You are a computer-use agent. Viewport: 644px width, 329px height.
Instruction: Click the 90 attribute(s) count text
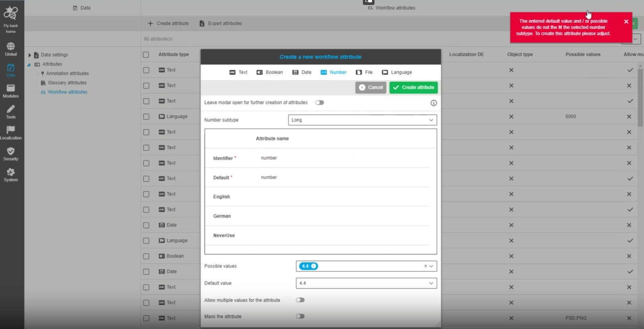point(158,39)
